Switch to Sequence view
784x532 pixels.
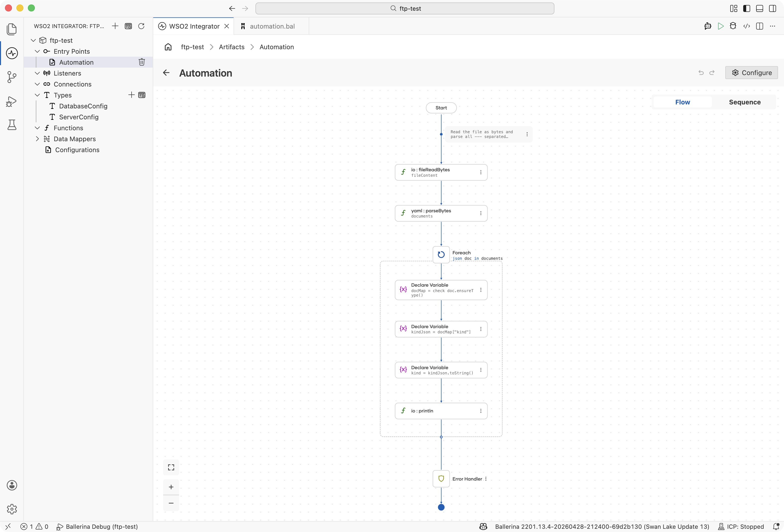pyautogui.click(x=744, y=102)
